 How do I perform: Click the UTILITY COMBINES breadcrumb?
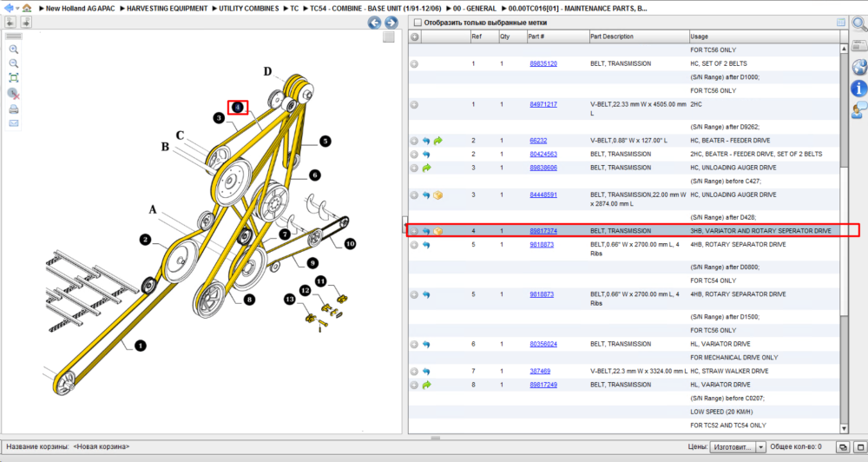coord(248,9)
